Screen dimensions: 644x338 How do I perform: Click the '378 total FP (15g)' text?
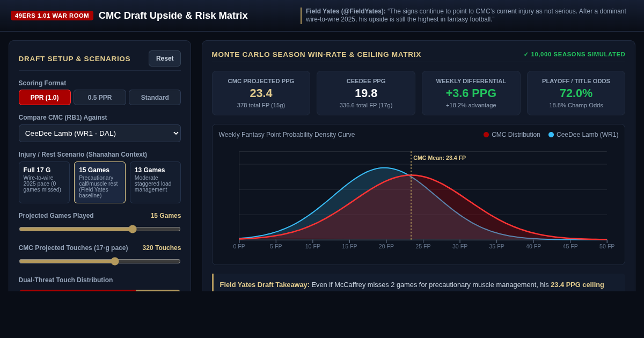point(261,105)
